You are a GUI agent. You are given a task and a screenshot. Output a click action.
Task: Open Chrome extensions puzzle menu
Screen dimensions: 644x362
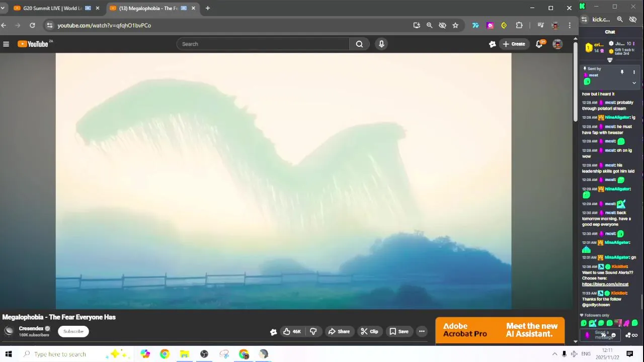(519, 25)
